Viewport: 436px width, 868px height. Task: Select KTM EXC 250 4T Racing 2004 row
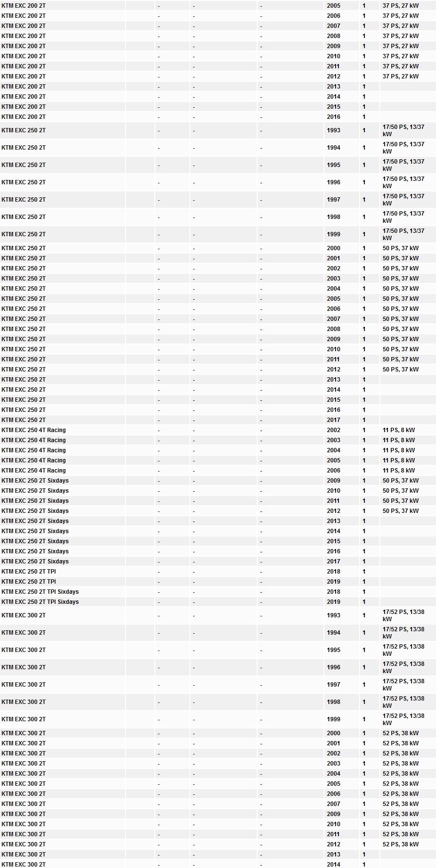pyautogui.click(x=218, y=450)
